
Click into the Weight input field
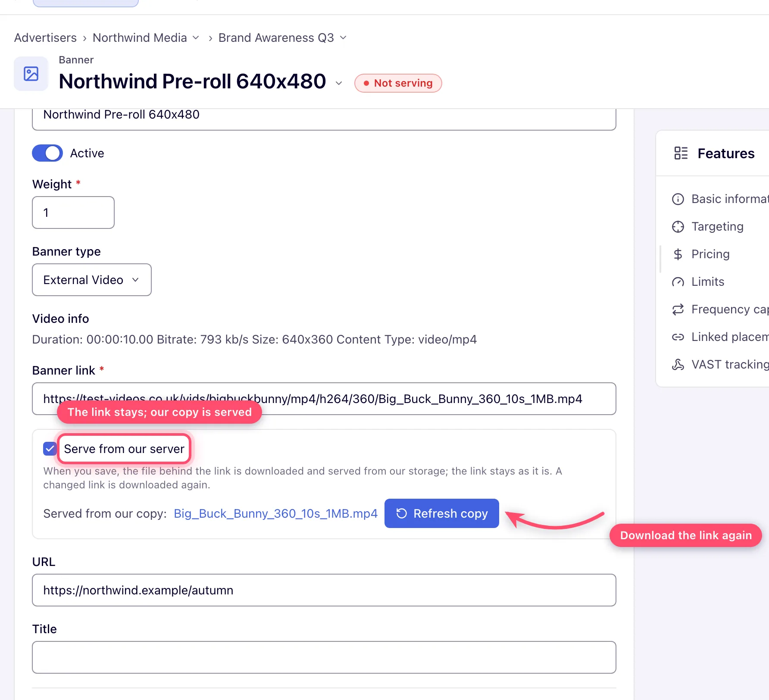click(73, 212)
